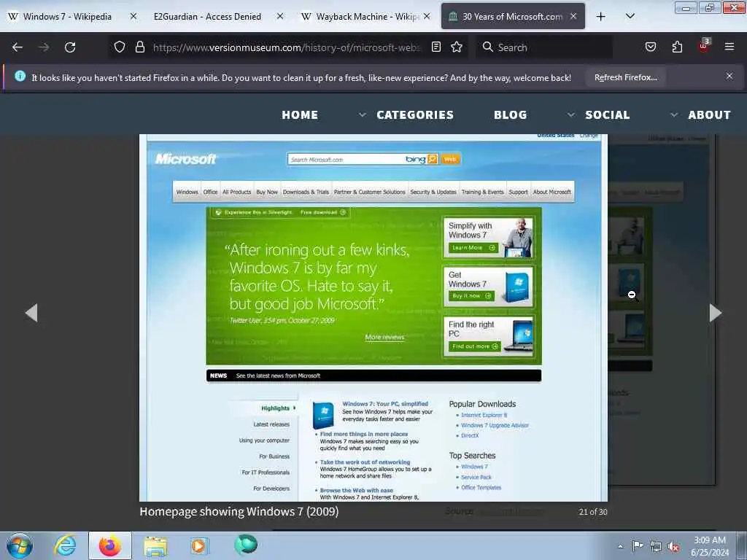Click Refresh Firefox... button

pos(625,77)
